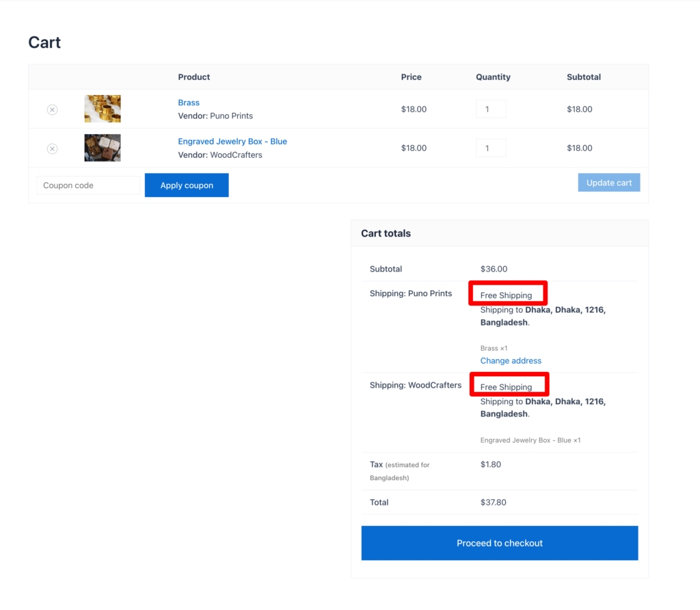Click the Engraved Jewelry Box thumbnail image
The image size is (700, 610).
(102, 148)
